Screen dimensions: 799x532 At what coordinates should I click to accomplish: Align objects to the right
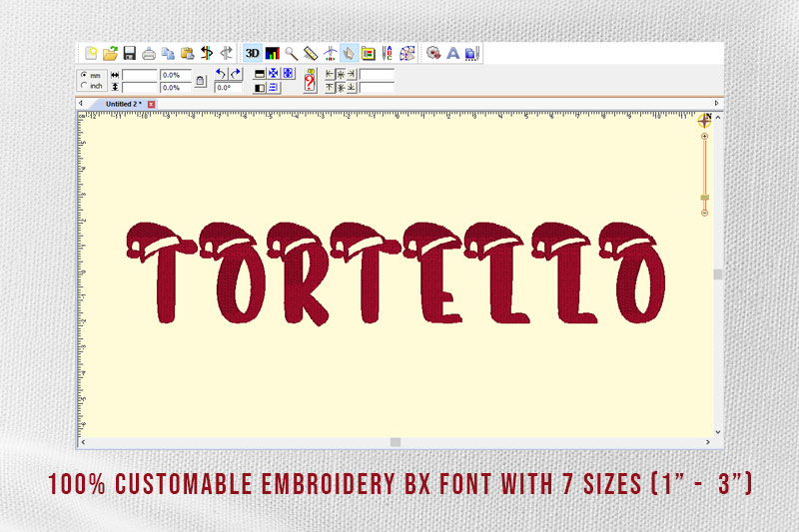click(x=352, y=74)
